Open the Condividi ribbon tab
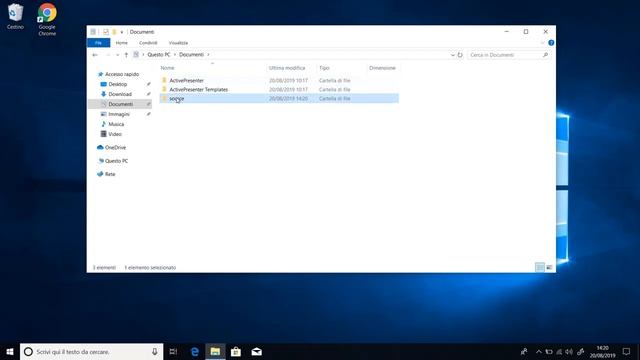The image size is (640, 360). click(148, 43)
